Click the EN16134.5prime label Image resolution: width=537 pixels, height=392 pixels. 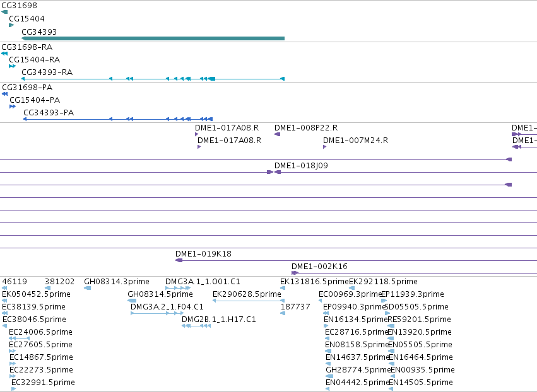355,320
